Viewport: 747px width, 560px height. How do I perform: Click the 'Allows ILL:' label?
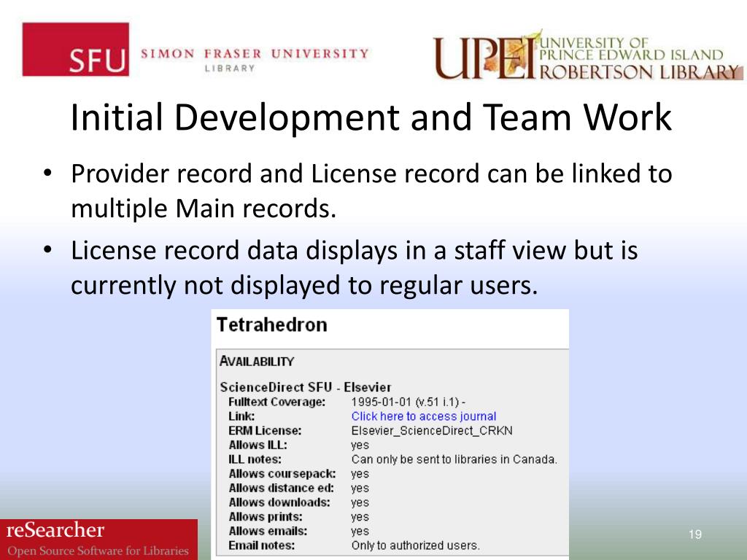point(258,445)
